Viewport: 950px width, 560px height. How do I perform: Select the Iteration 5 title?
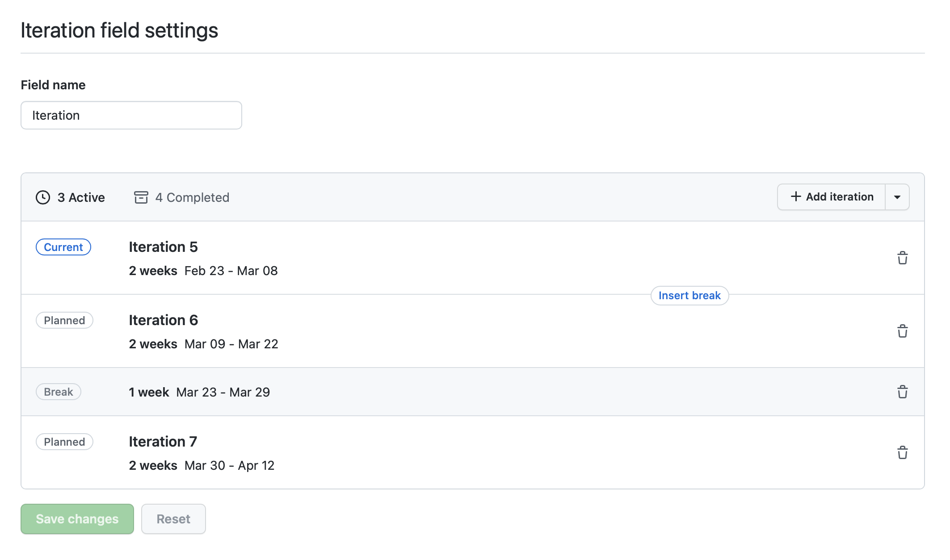163,247
